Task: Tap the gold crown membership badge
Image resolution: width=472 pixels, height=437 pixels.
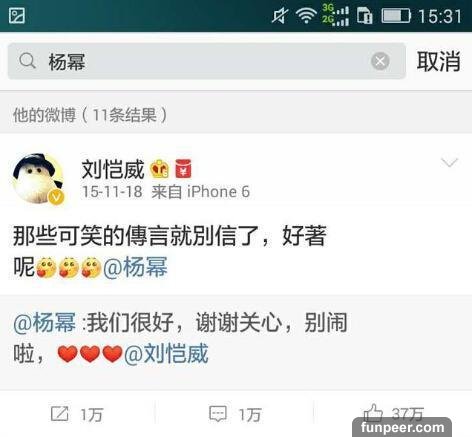Action: point(159,169)
